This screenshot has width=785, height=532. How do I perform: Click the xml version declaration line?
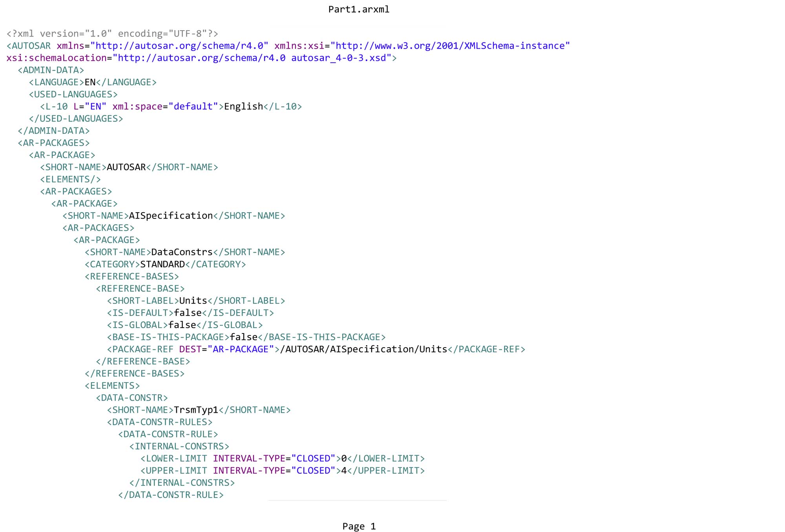tap(112, 34)
